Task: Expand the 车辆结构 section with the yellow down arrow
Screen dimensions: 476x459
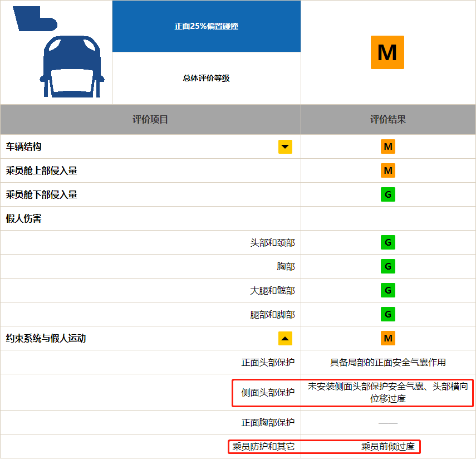Action: click(x=285, y=147)
